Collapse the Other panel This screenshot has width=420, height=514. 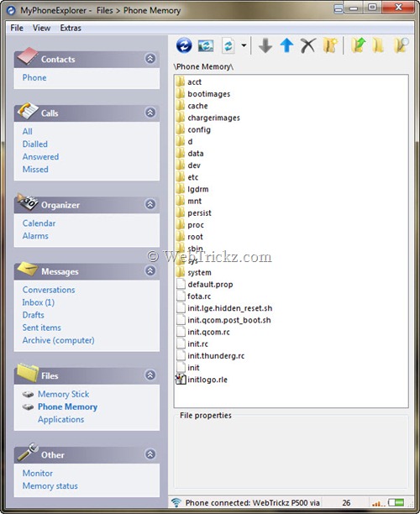pyautogui.click(x=150, y=454)
